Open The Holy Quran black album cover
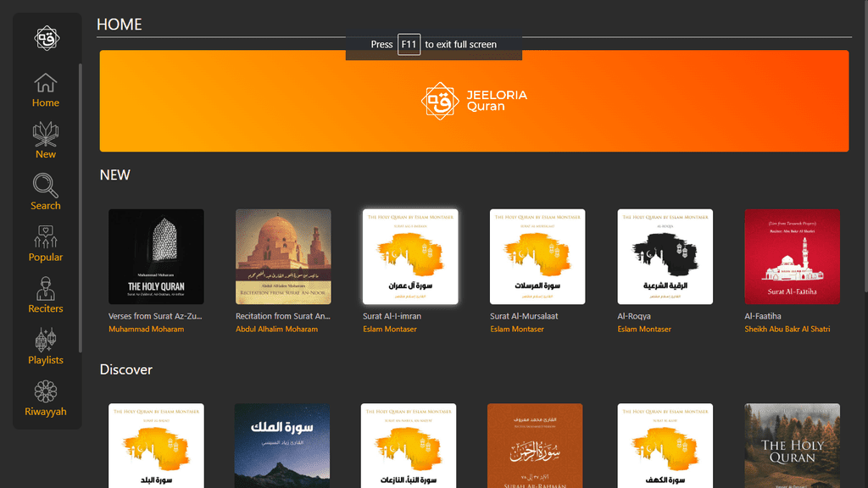The width and height of the screenshot is (868, 488). point(156,257)
